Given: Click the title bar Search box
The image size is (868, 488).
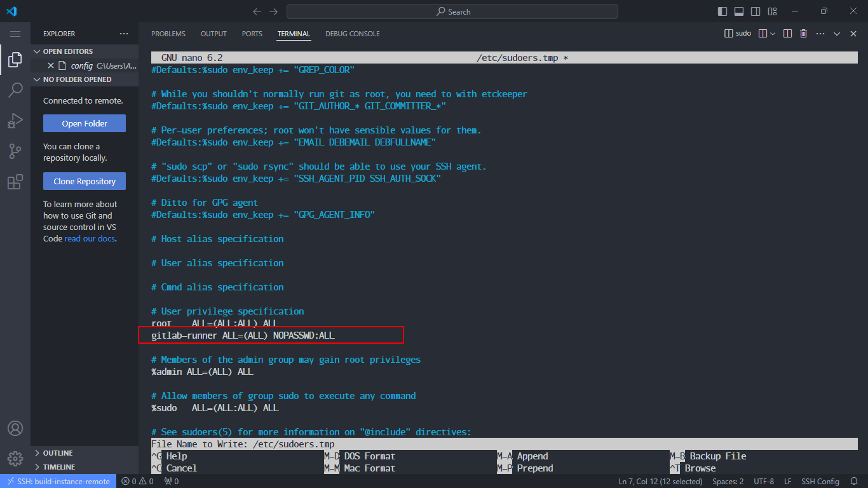Looking at the screenshot, I should point(452,11).
